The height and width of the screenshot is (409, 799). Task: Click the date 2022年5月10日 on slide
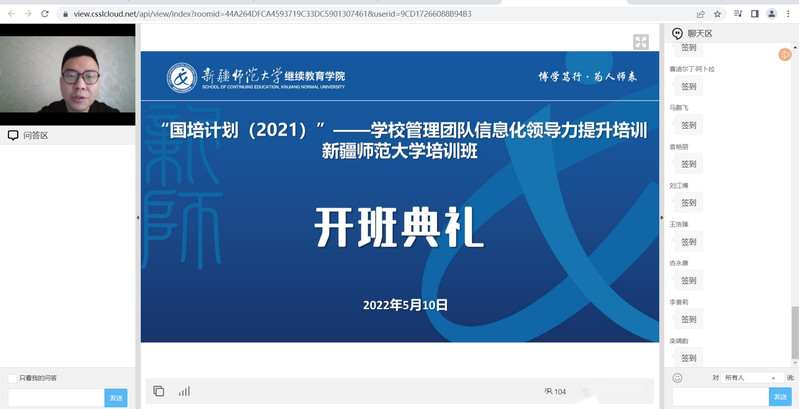(406, 305)
